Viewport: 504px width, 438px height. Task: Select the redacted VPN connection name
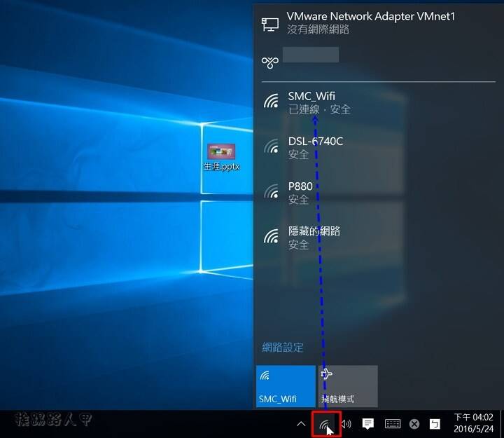coord(311,55)
